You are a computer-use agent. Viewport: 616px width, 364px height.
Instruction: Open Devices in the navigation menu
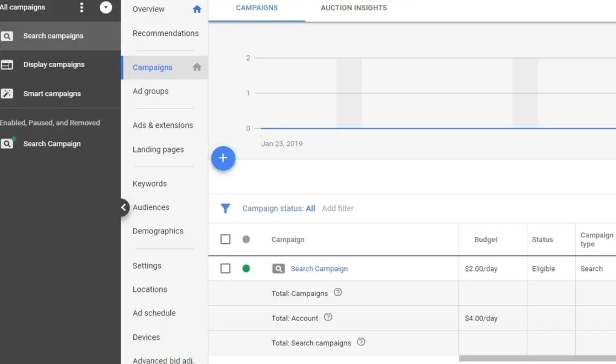coord(146,338)
